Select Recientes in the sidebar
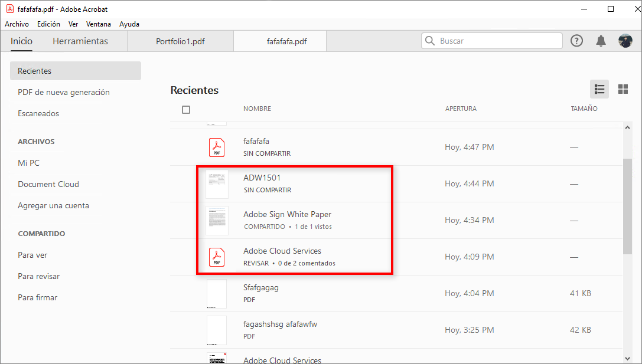642x364 pixels. coord(76,71)
